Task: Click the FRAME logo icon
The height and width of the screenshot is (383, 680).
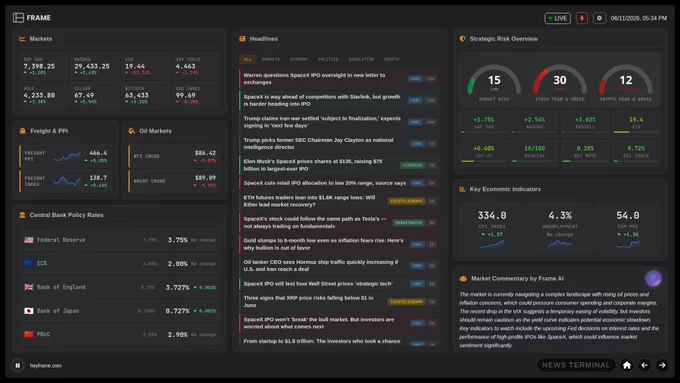Action: 18,18
